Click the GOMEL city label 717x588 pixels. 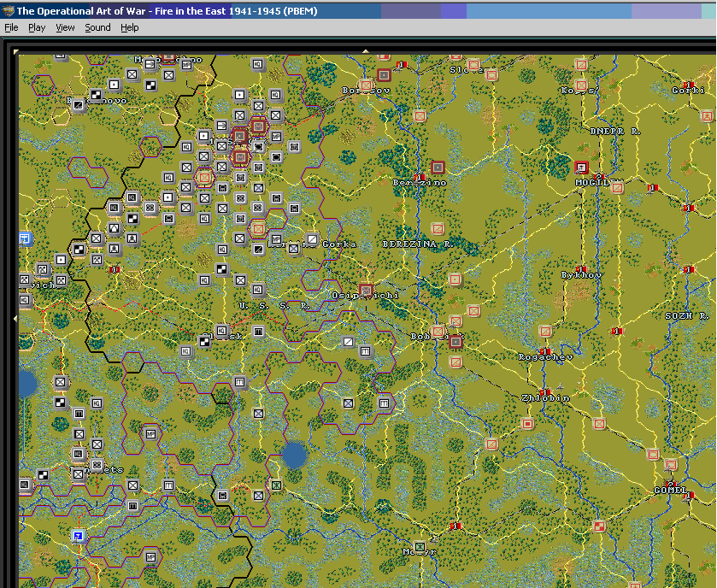tap(670, 491)
